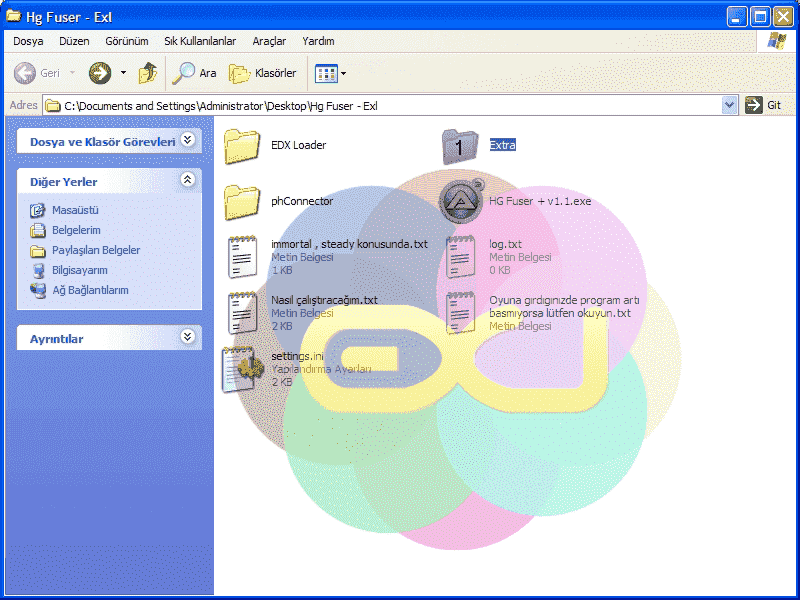Select the EDX Loader folder icon
This screenshot has width=800, height=600.
242,146
